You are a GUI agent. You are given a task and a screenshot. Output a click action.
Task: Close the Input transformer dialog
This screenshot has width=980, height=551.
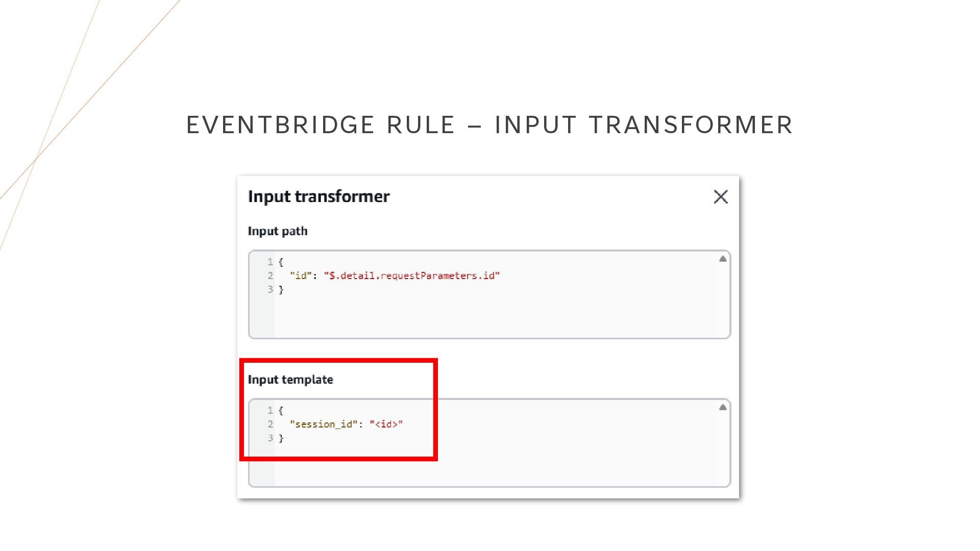pos(721,197)
